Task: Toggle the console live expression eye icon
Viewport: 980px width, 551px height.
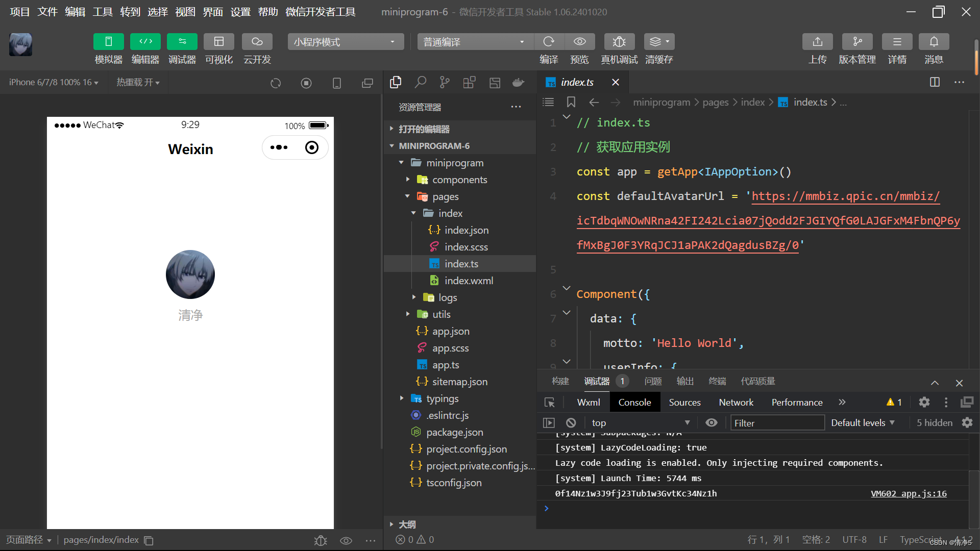Action: pos(711,423)
